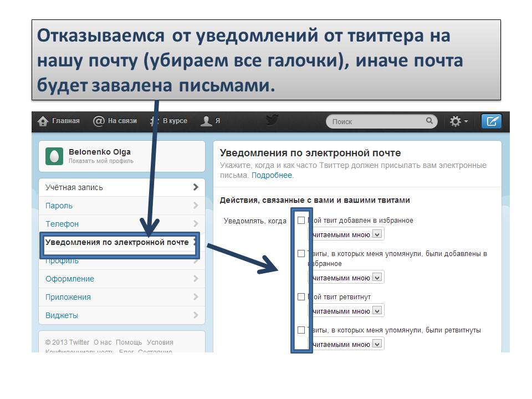The height and width of the screenshot is (399, 532).
Task: Open dropdown under 'добавлен в избранное'
Action: 346,234
